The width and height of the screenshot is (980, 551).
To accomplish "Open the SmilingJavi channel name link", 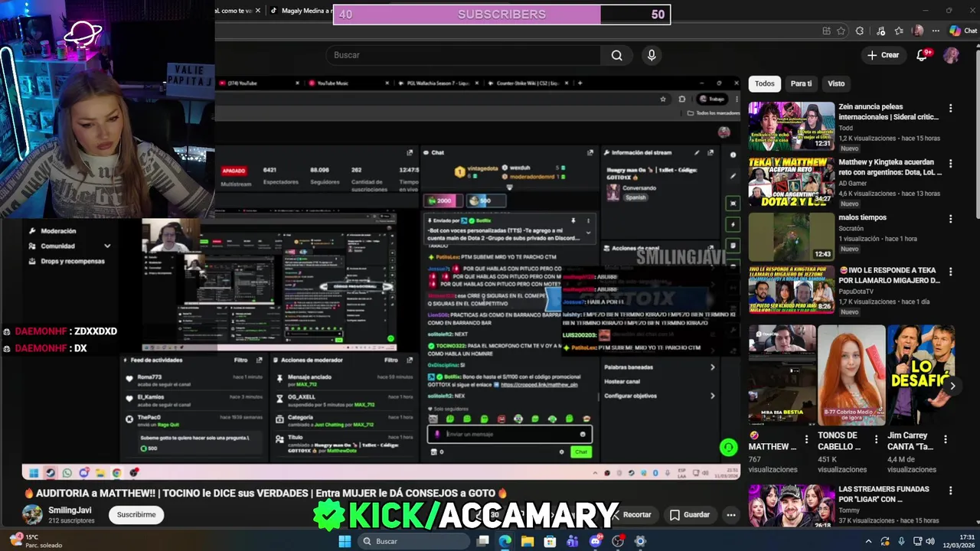I will point(70,510).
